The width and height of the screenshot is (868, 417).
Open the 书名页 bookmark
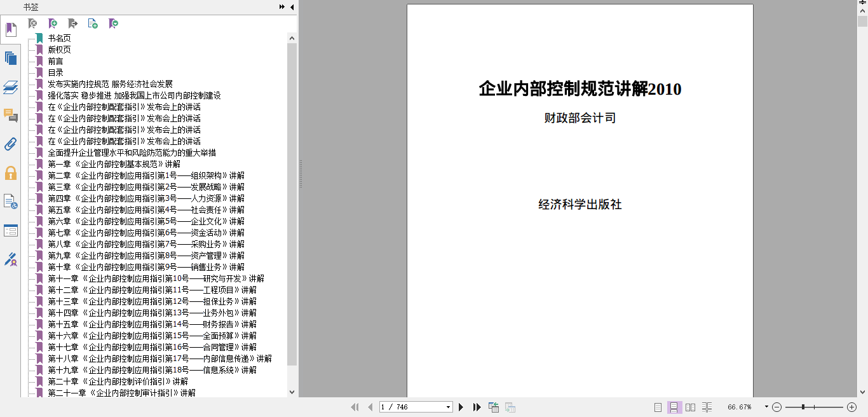point(60,38)
